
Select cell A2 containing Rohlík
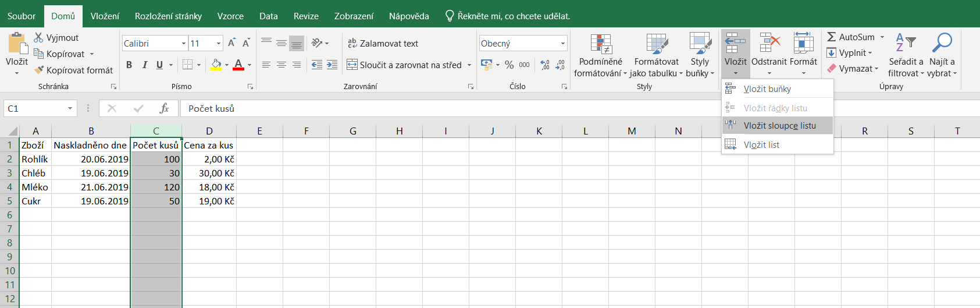tap(35, 159)
